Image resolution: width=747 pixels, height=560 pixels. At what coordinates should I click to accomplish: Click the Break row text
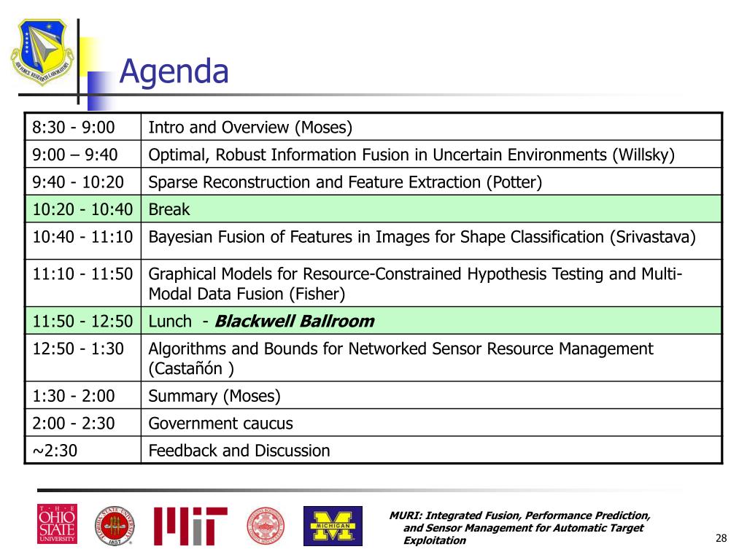(169, 209)
